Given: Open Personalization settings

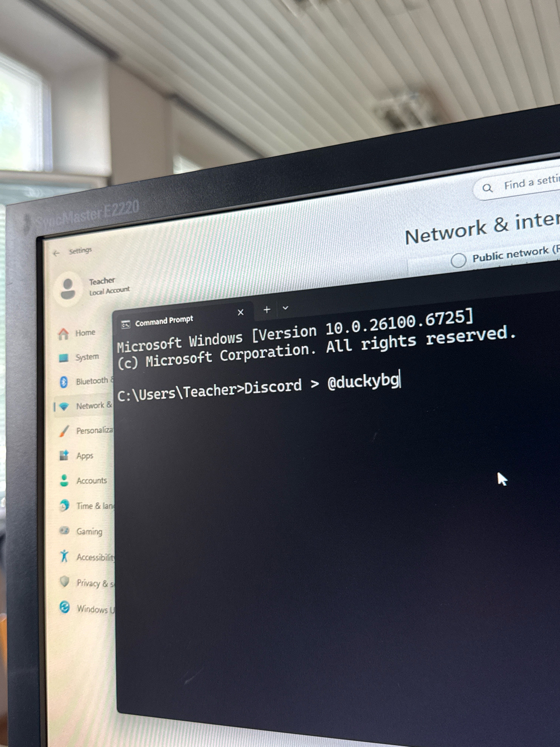Looking at the screenshot, I should point(86,431).
